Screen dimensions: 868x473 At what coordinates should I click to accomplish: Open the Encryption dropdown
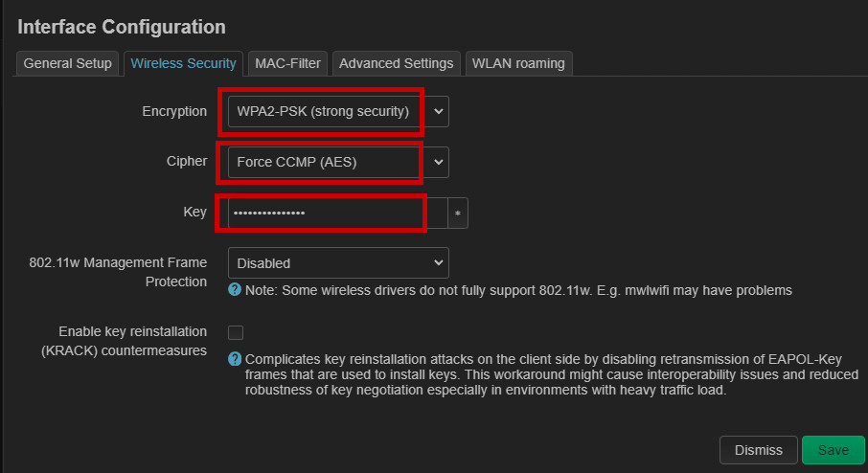[326, 111]
